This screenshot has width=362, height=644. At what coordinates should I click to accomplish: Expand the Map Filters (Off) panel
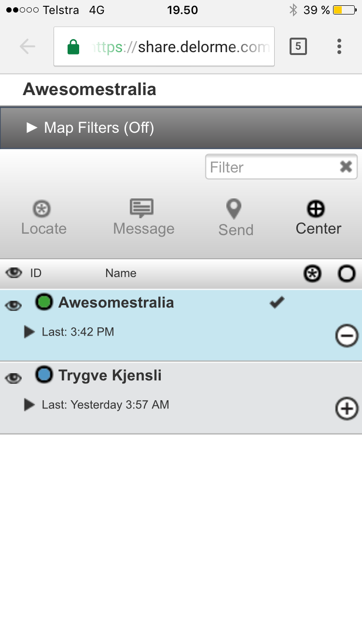[x=90, y=127]
